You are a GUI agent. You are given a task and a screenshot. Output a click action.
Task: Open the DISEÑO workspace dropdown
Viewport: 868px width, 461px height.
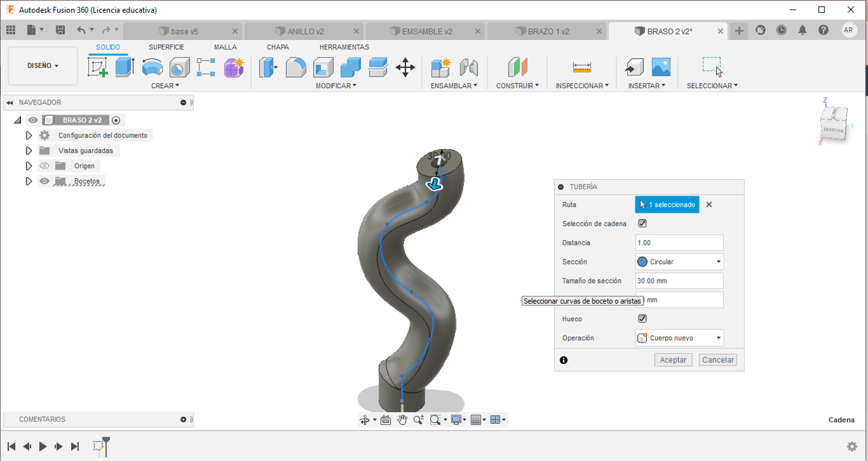click(x=43, y=66)
